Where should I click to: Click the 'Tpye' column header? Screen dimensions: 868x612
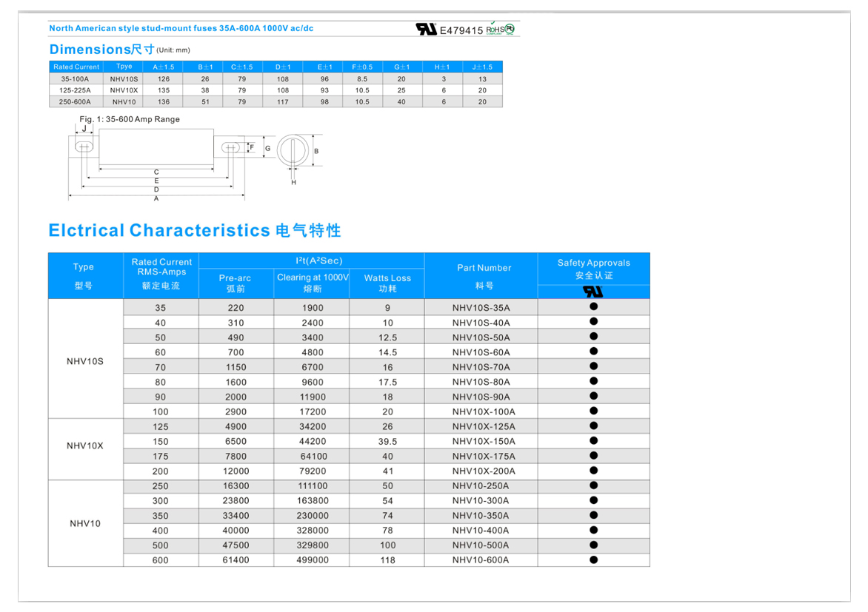point(124,67)
